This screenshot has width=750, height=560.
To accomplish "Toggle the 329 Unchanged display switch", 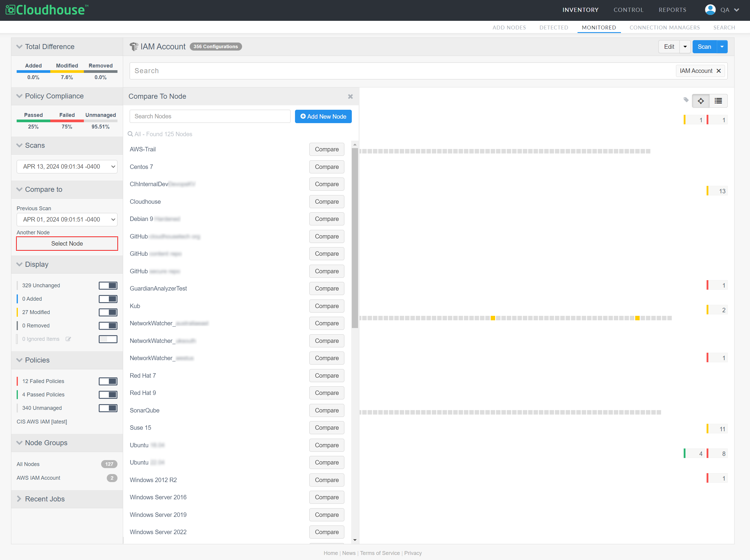I will coord(108,286).
